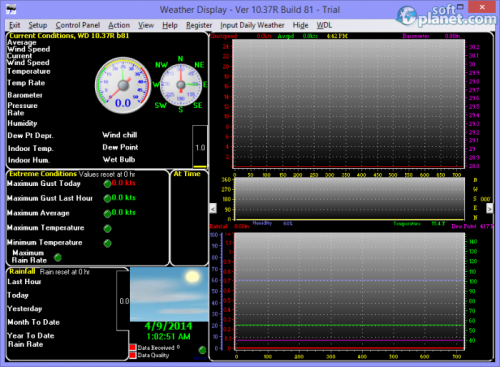Image resolution: width=500 pixels, height=367 pixels.
Task: Click green indicator beside Maximum Rain Rate
Action: pyautogui.click(x=58, y=257)
